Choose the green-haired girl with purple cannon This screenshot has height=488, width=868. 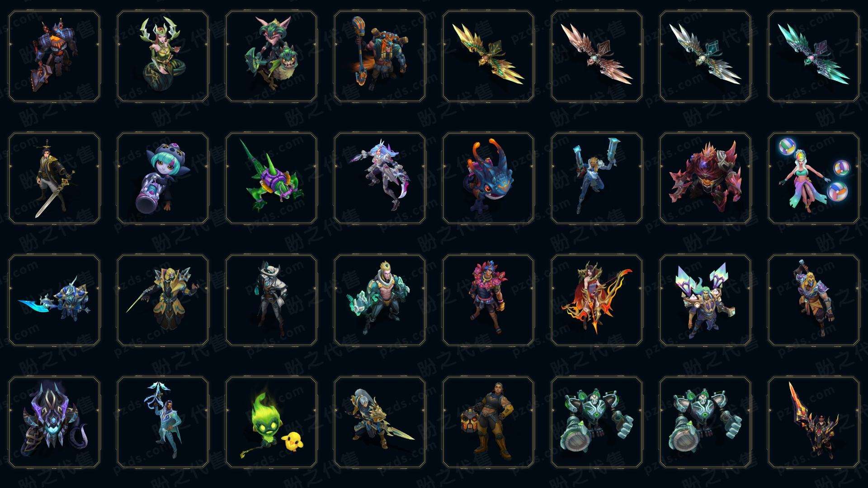163,178
